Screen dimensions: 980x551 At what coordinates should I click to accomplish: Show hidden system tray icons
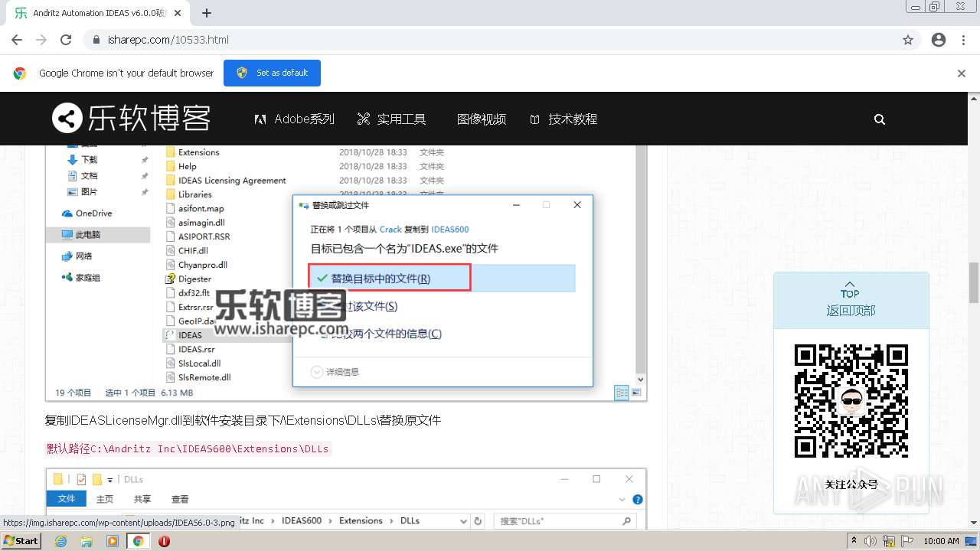(x=854, y=541)
